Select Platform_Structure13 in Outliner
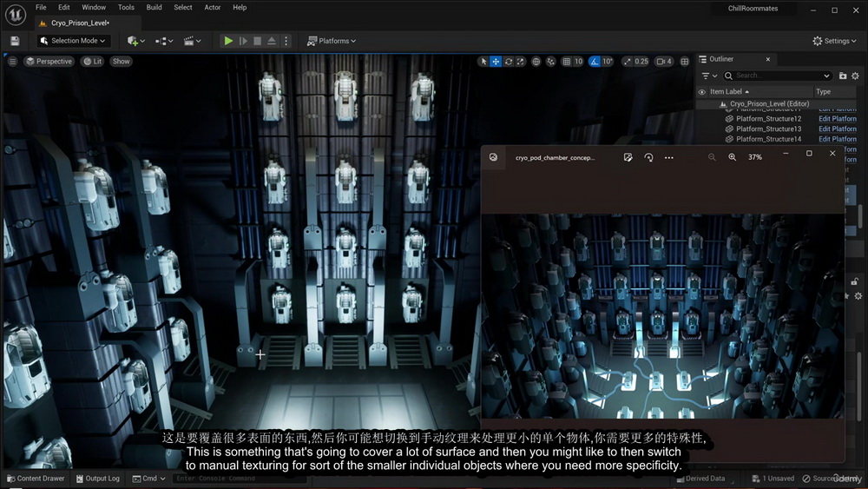 click(x=768, y=129)
